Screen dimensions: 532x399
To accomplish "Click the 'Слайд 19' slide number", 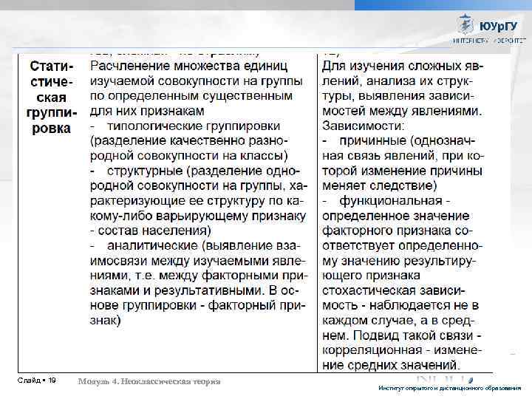I will 37,381.
